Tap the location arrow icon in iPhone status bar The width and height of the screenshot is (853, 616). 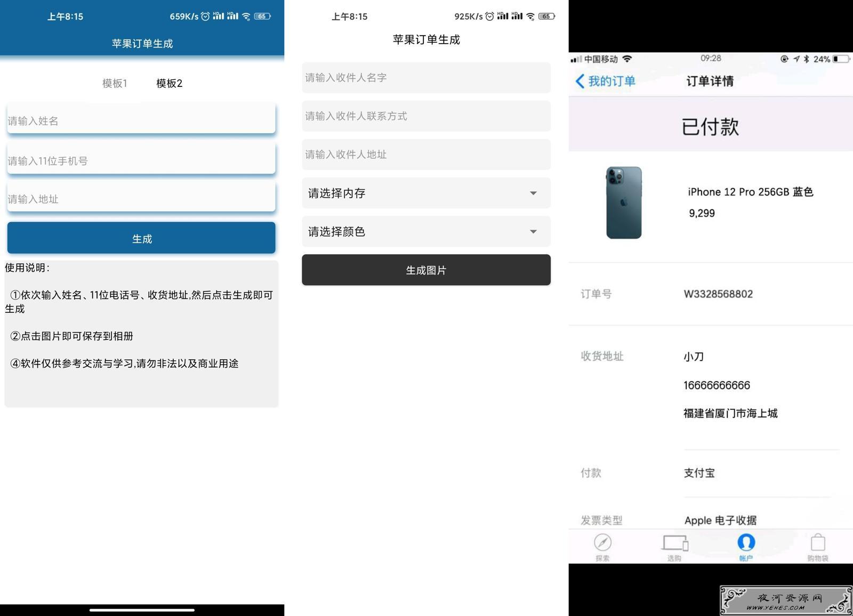pyautogui.click(x=796, y=59)
